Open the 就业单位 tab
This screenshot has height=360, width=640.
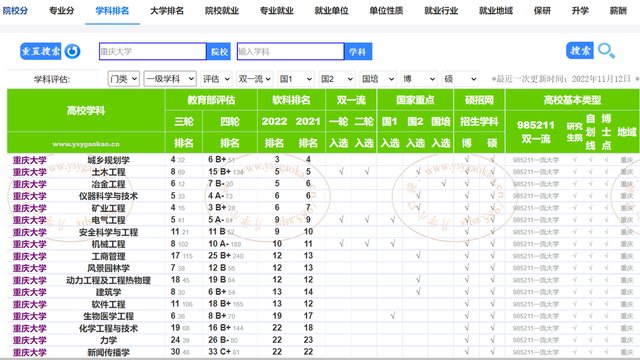[331, 11]
